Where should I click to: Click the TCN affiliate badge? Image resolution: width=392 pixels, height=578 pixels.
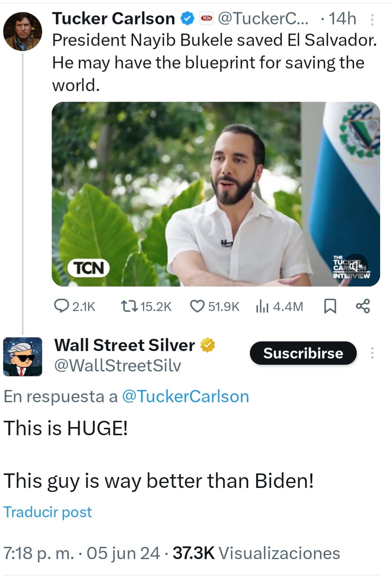coord(207,18)
